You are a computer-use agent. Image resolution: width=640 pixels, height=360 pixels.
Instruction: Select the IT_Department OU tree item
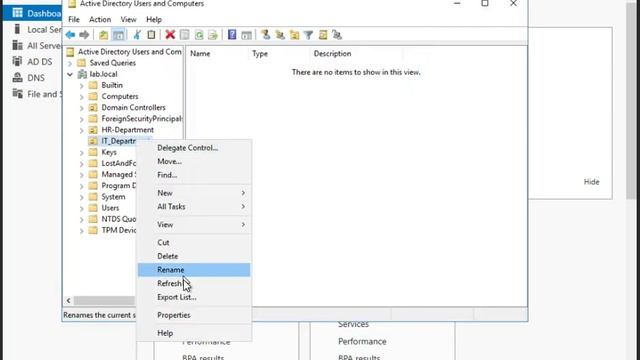pos(118,141)
